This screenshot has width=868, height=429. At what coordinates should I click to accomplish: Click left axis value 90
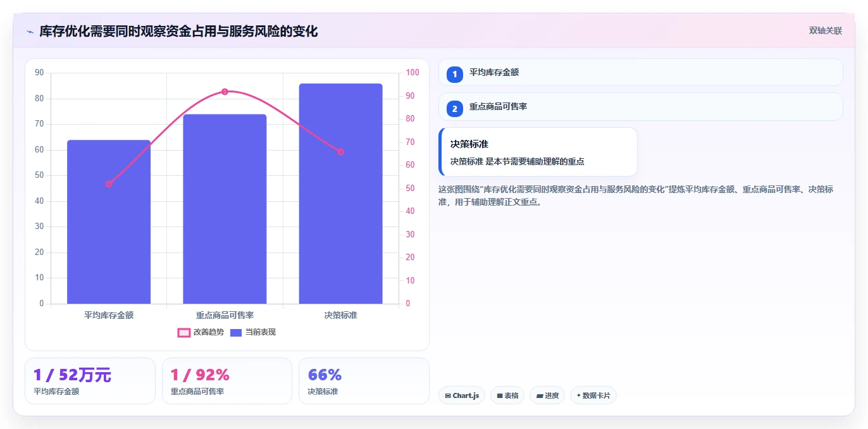[x=40, y=73]
